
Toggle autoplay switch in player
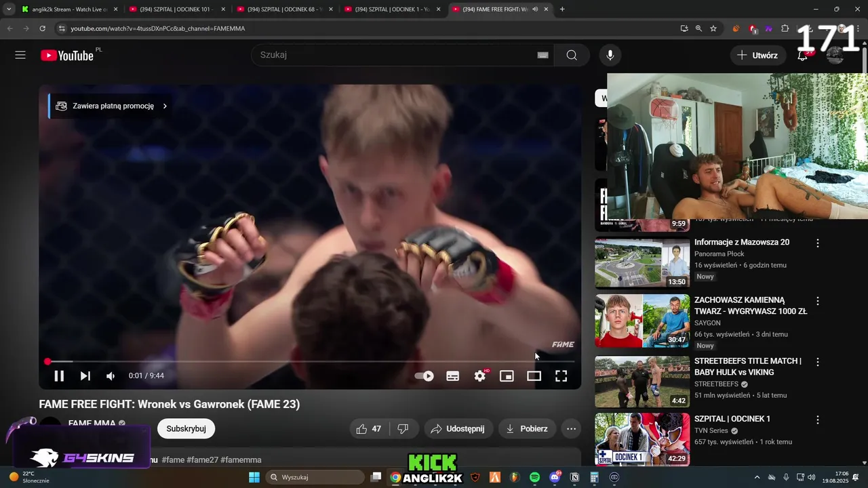point(425,376)
